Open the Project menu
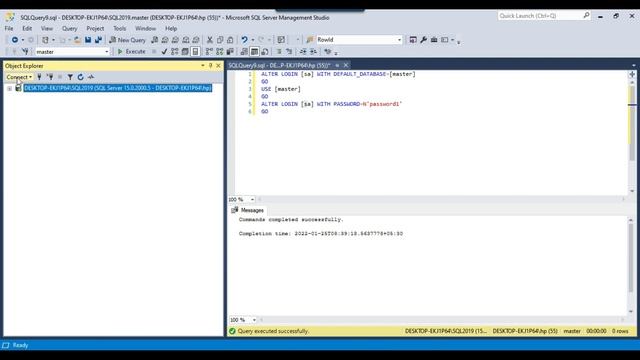 pyautogui.click(x=95, y=28)
